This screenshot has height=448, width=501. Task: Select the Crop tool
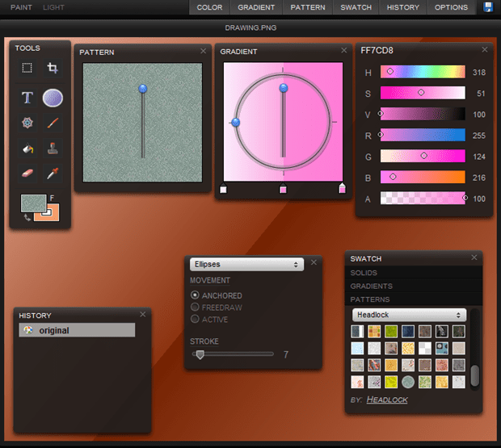pyautogui.click(x=53, y=69)
